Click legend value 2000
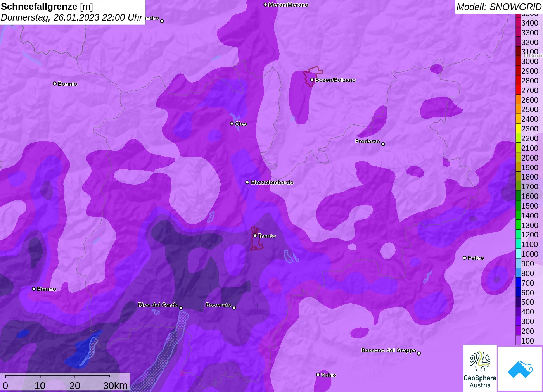The height and width of the screenshot is (392, 543). click(530, 158)
